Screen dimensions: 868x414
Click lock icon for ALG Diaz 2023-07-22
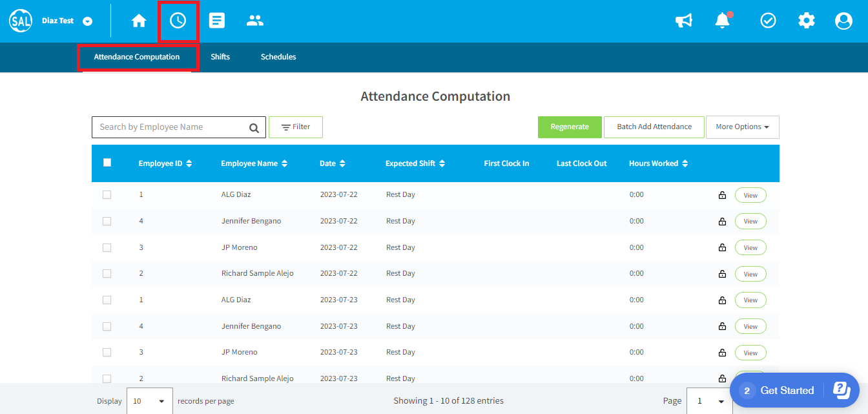722,195
